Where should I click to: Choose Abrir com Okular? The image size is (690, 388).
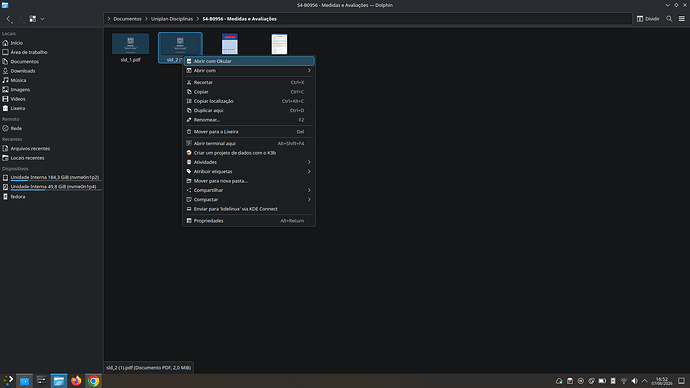[x=249, y=61]
